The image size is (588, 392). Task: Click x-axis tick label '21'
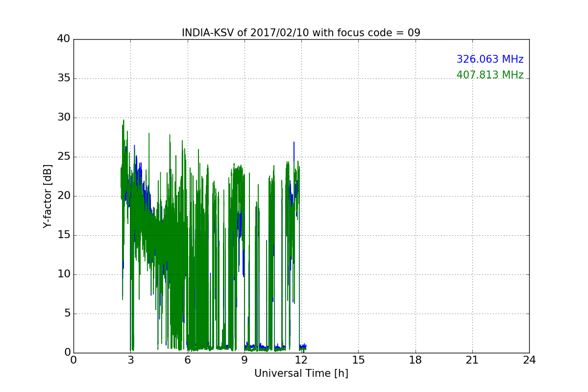click(472, 360)
